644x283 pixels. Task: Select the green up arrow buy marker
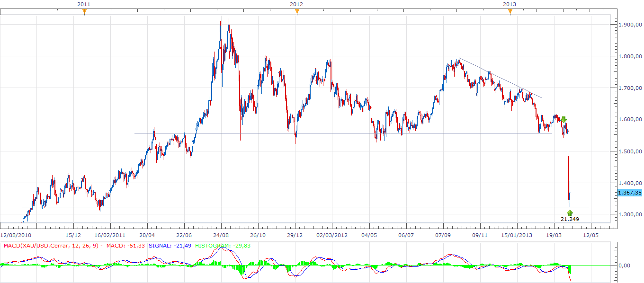pos(570,212)
